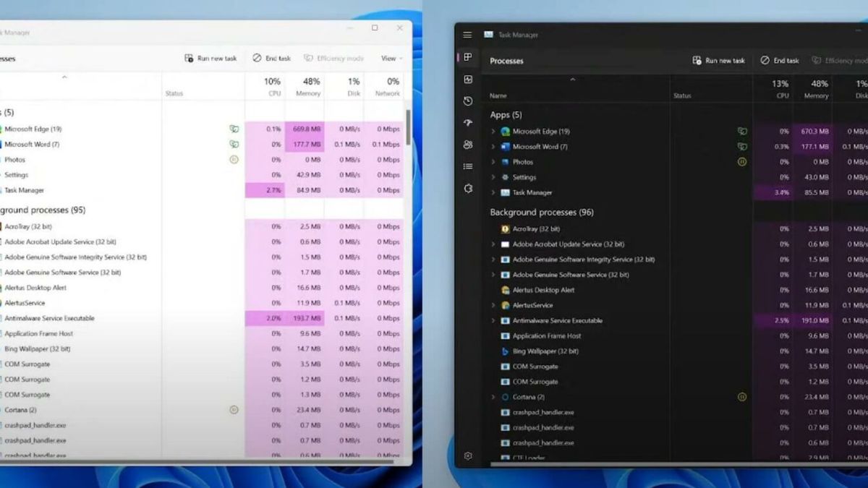Image resolution: width=868 pixels, height=488 pixels.
Task: Expand Antimalware Service Executable in dark window
Action: click(x=493, y=320)
